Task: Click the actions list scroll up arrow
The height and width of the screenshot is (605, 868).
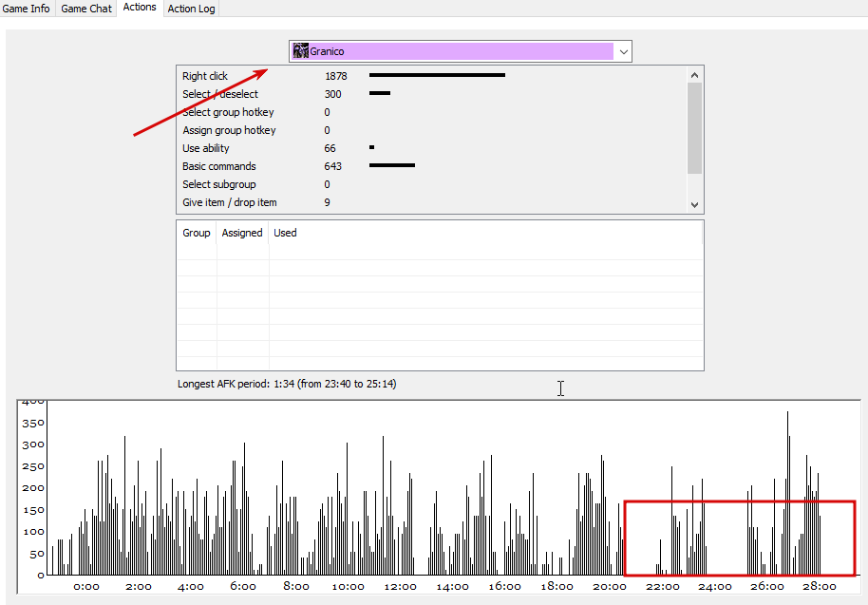Action: pyautogui.click(x=695, y=75)
